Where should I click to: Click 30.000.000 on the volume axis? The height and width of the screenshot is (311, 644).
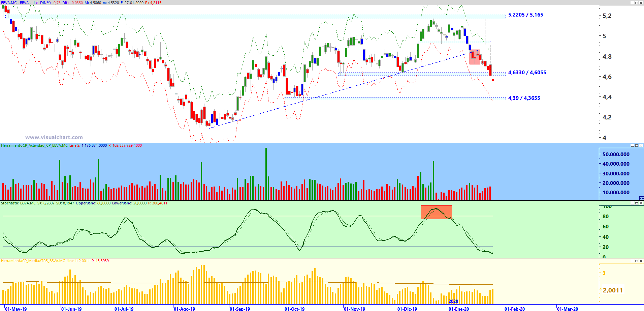tap(616, 174)
